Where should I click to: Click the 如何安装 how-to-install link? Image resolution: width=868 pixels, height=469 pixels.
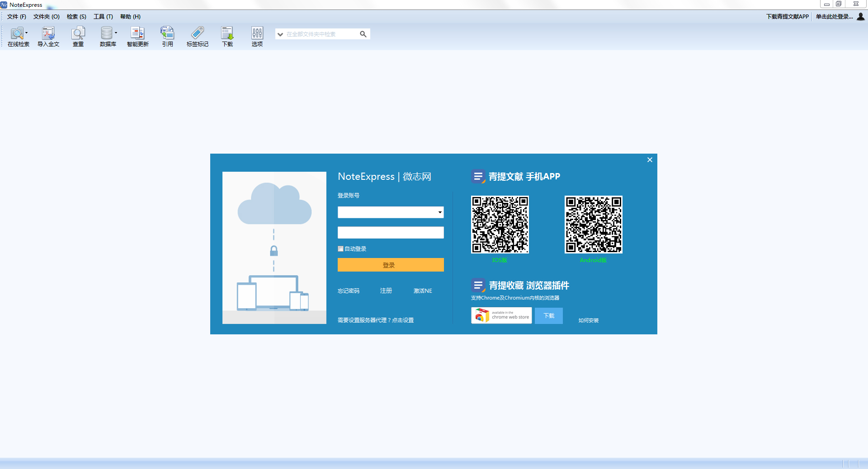[x=589, y=320]
